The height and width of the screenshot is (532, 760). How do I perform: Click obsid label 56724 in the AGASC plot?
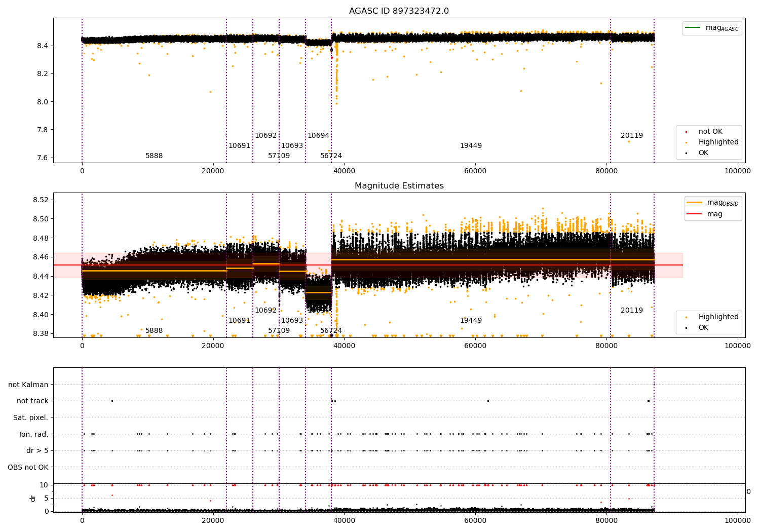point(331,156)
